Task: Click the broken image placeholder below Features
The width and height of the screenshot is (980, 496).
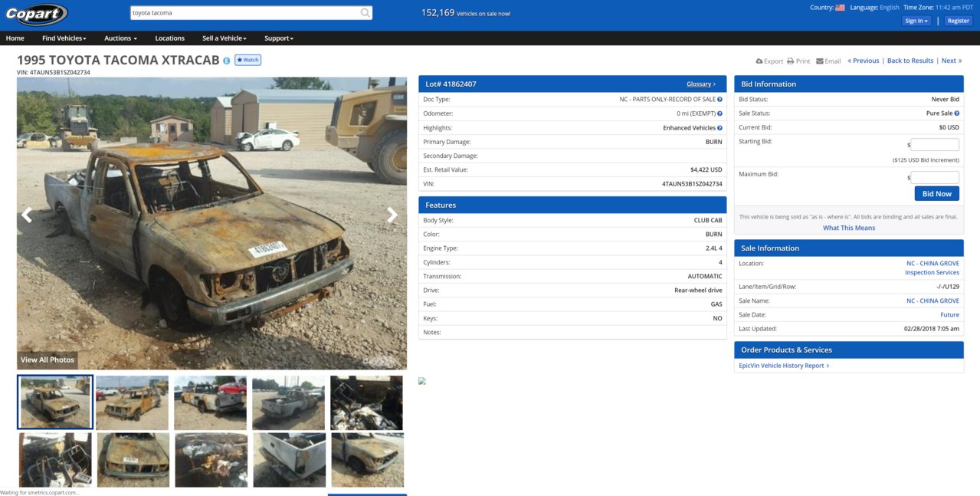Action: (x=422, y=381)
